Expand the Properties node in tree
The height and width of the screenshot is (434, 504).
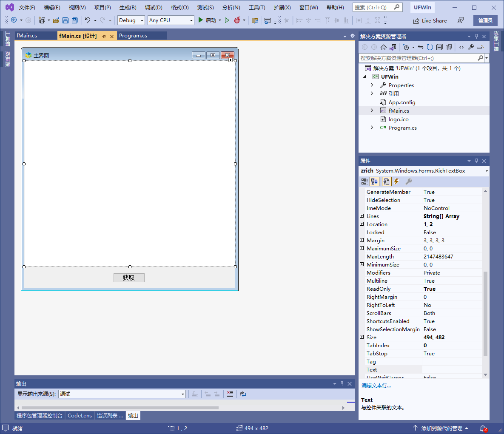[372, 85]
